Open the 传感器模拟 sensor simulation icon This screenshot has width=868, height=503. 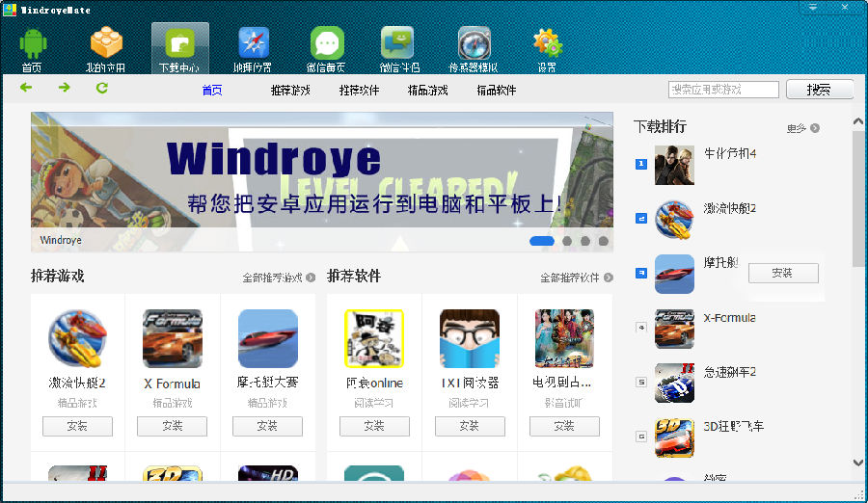474,42
